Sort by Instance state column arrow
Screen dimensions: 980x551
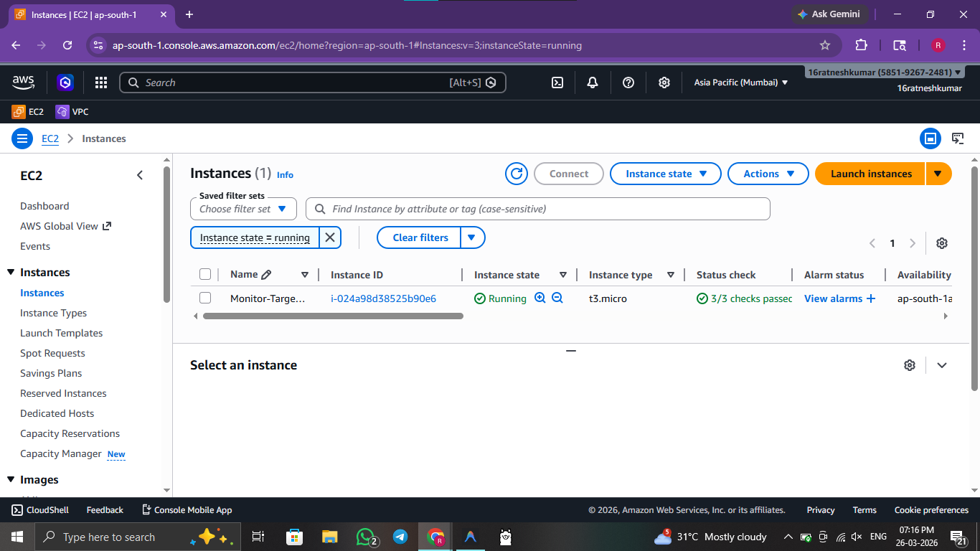tap(563, 275)
